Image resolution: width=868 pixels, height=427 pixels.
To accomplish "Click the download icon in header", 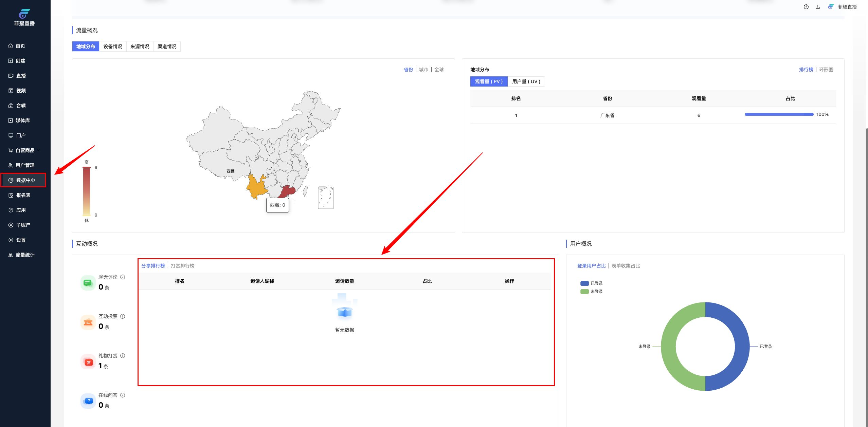I will (x=818, y=7).
